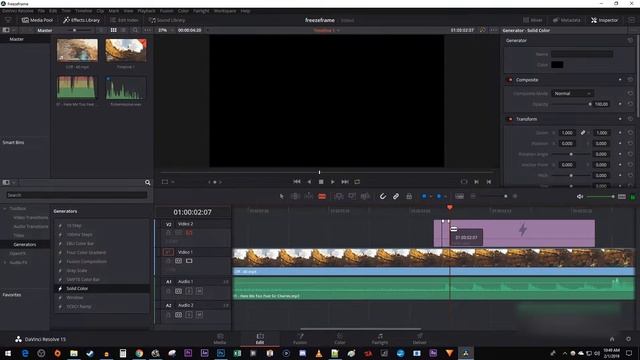Show the Metadata panel
Screen dimensions: 640x360
pyautogui.click(x=567, y=20)
